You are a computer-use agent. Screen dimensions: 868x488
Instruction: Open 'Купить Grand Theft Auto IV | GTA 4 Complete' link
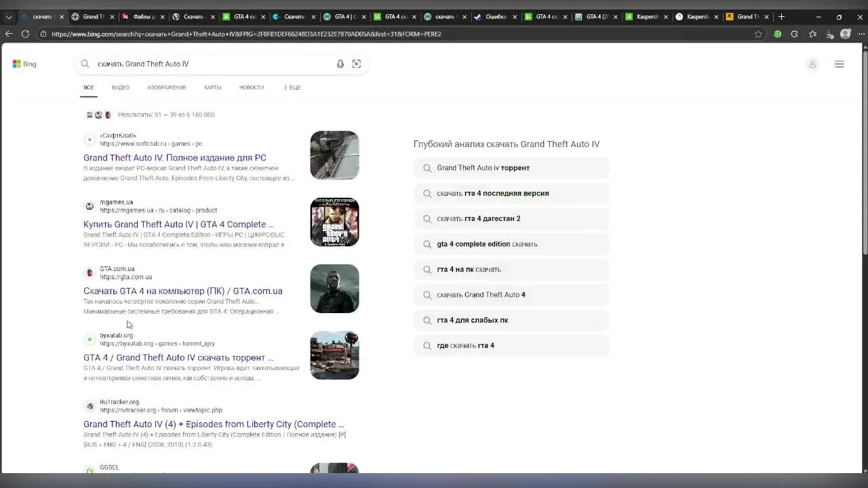[178, 224]
